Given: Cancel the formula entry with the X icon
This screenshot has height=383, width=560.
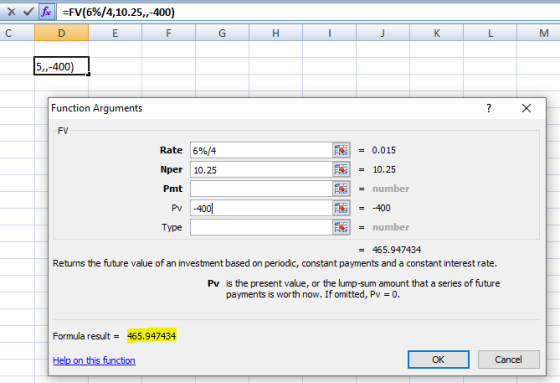Looking at the screenshot, I should tap(11, 12).
